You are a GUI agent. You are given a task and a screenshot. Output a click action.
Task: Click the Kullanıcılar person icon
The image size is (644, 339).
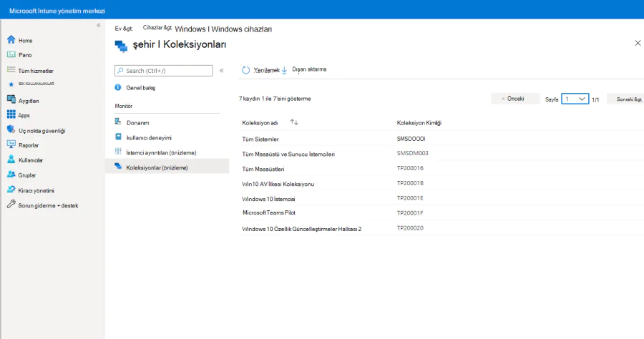pos(11,159)
